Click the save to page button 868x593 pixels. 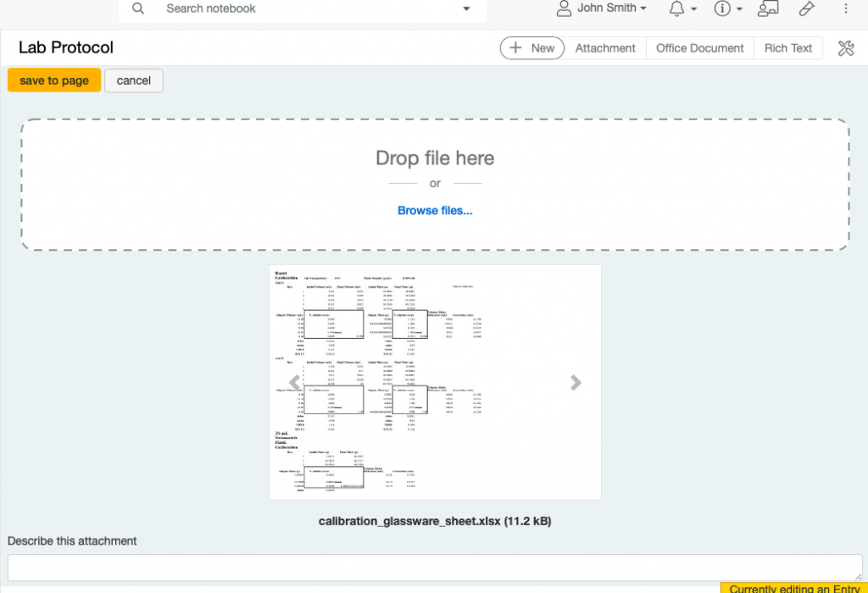click(x=54, y=80)
